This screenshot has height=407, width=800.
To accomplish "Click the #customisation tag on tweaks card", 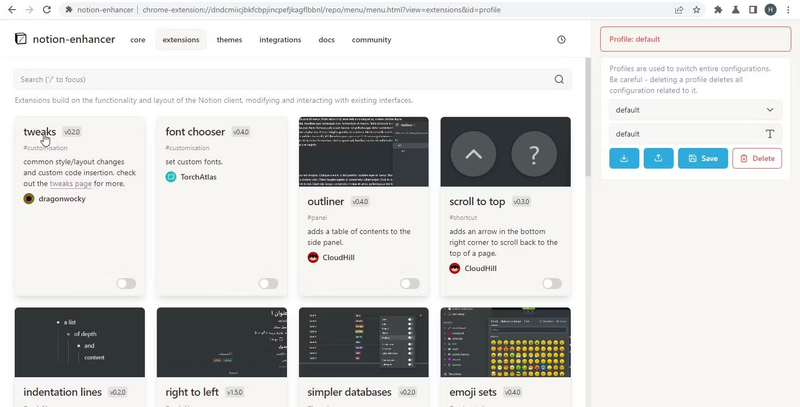I will click(45, 148).
